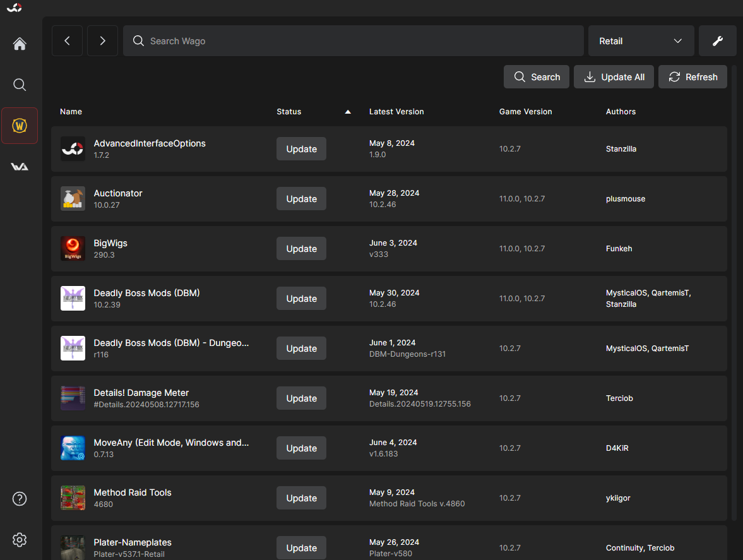The height and width of the screenshot is (560, 743).
Task: Open MoveAny (Edit Mode, Windows and... name
Action: [x=171, y=443]
